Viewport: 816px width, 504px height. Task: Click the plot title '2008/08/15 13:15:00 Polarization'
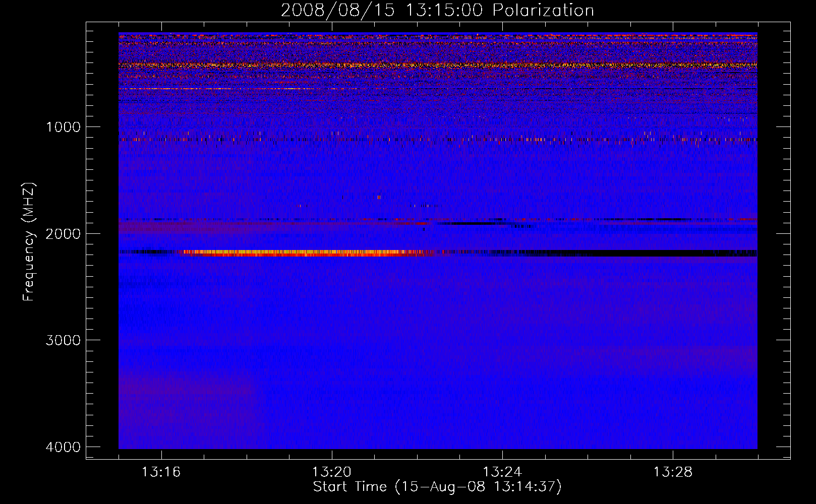tap(437, 10)
